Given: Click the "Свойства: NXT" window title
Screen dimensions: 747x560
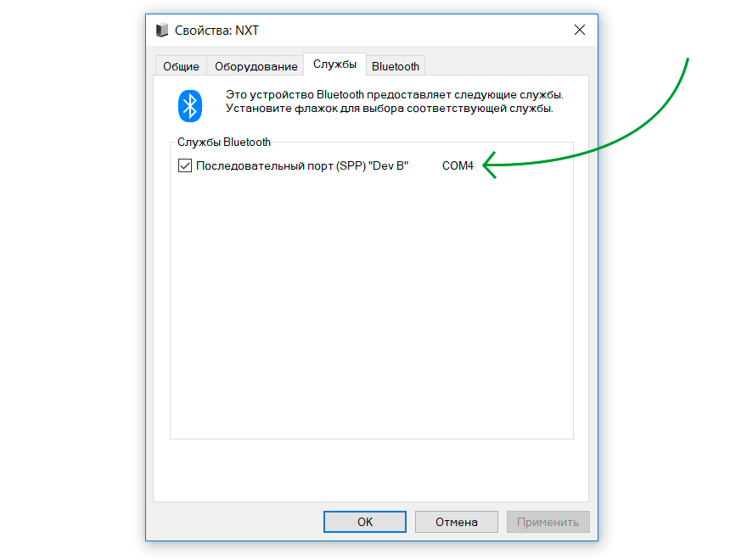Looking at the screenshot, I should point(216,30).
